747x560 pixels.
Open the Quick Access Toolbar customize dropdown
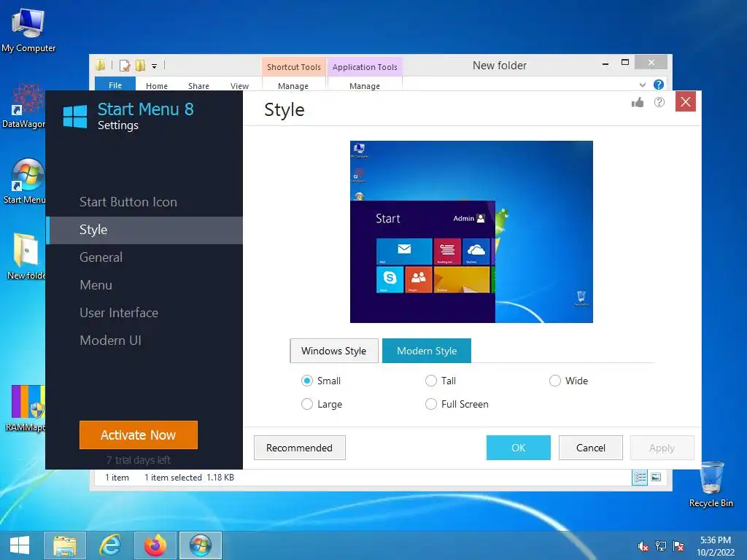(x=155, y=66)
